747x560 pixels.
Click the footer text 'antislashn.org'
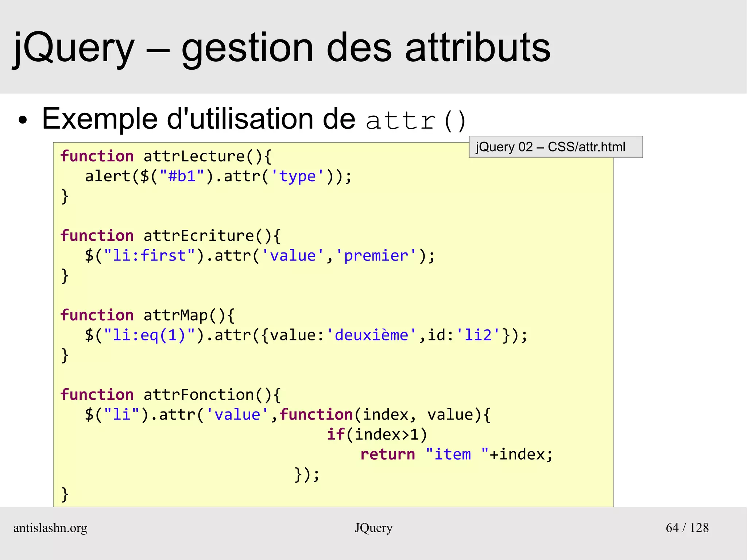point(50,528)
